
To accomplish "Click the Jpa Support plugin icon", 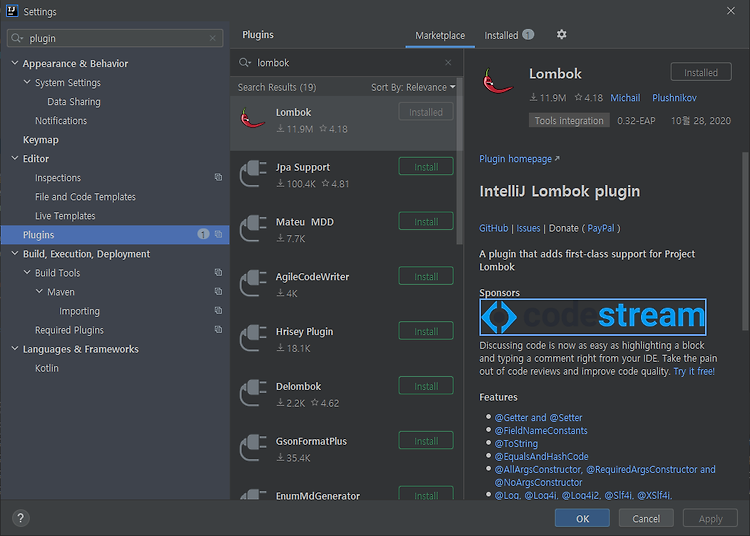I will tap(254, 174).
